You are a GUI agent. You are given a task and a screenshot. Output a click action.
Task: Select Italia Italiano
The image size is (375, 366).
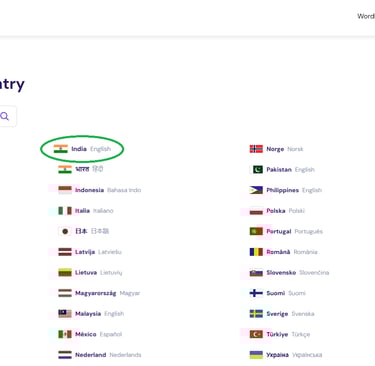click(86, 211)
